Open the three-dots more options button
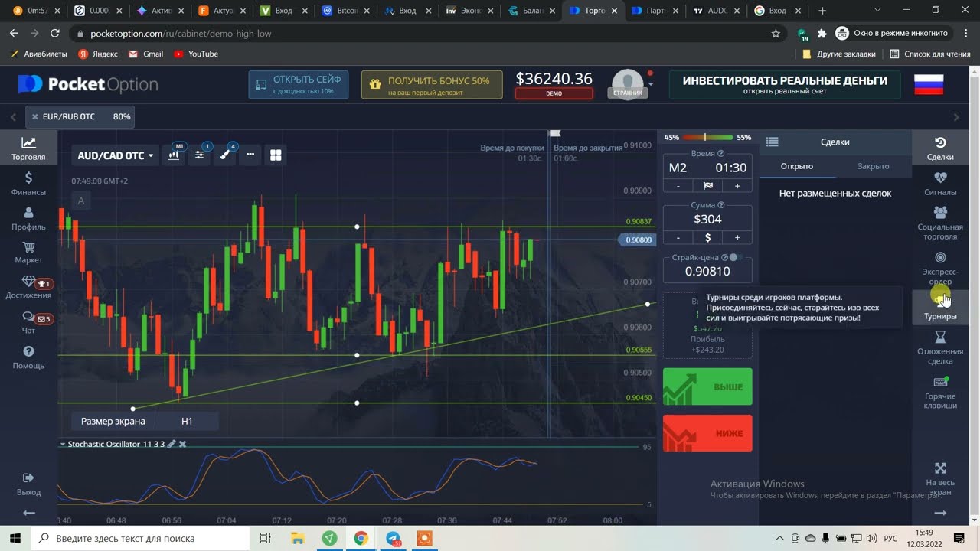The height and width of the screenshot is (551, 980). point(250,155)
